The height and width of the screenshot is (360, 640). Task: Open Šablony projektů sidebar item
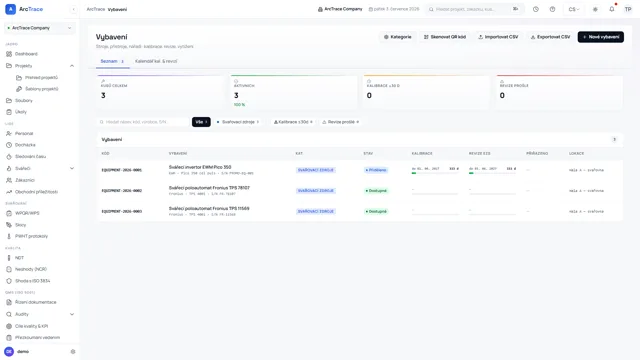[41, 89]
